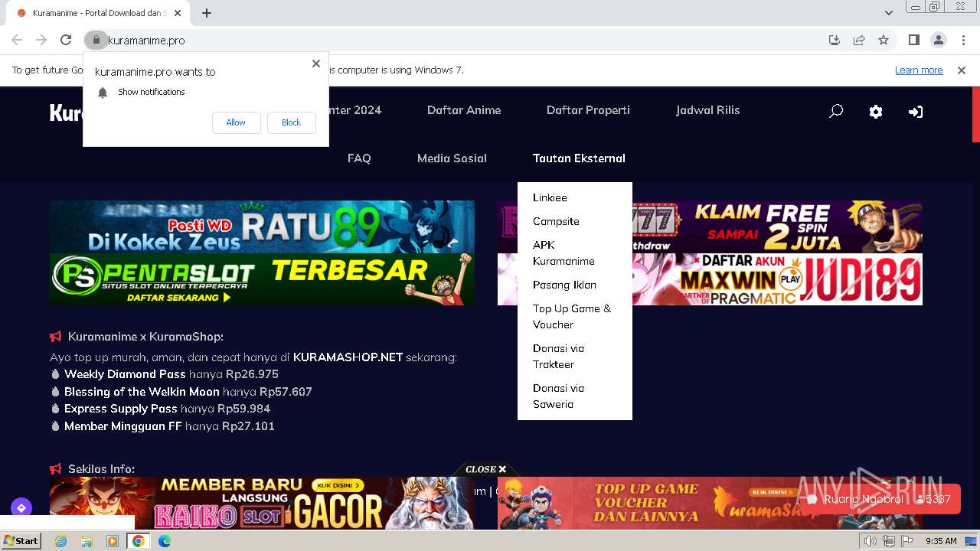Select Campsite in dropdown
The image size is (980, 551).
556,221
